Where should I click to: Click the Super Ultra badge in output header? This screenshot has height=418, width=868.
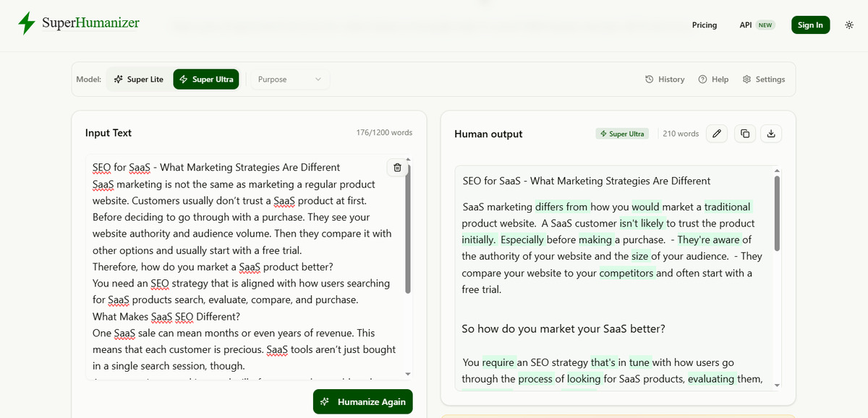pos(622,134)
